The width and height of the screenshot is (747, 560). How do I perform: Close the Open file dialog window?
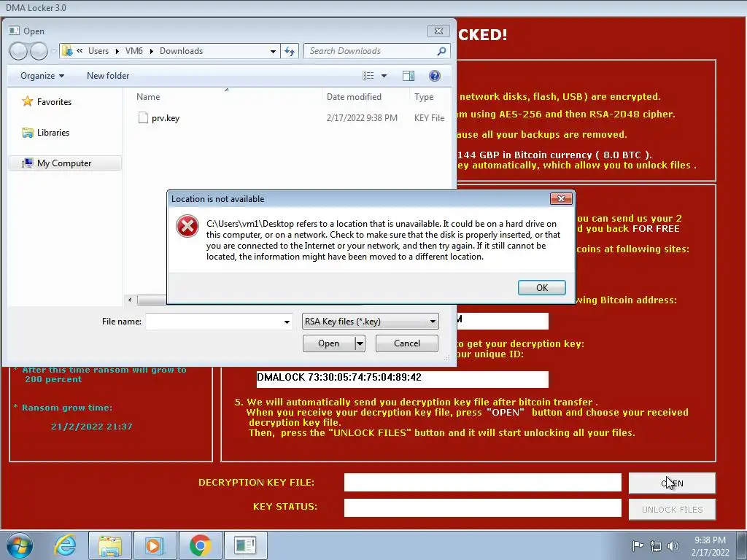(438, 31)
